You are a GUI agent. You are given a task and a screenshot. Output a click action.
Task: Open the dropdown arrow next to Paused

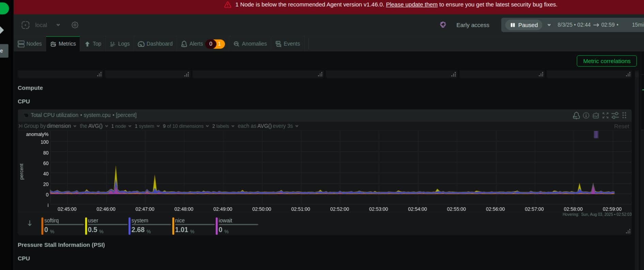[549, 25]
